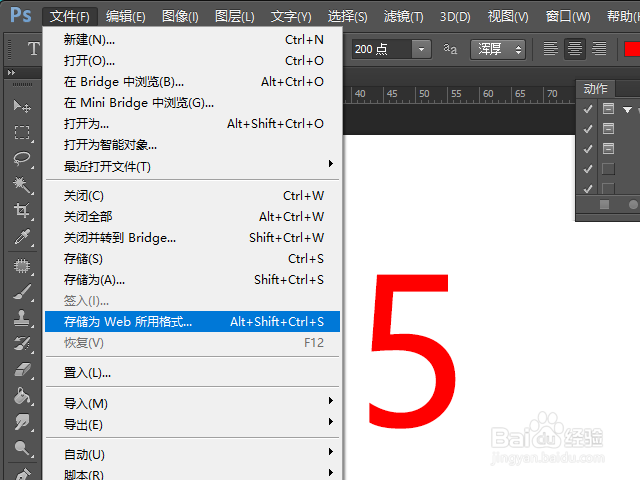Collapse action set triangle in Actions panel
Image resolution: width=640 pixels, height=480 pixels.
point(627,109)
